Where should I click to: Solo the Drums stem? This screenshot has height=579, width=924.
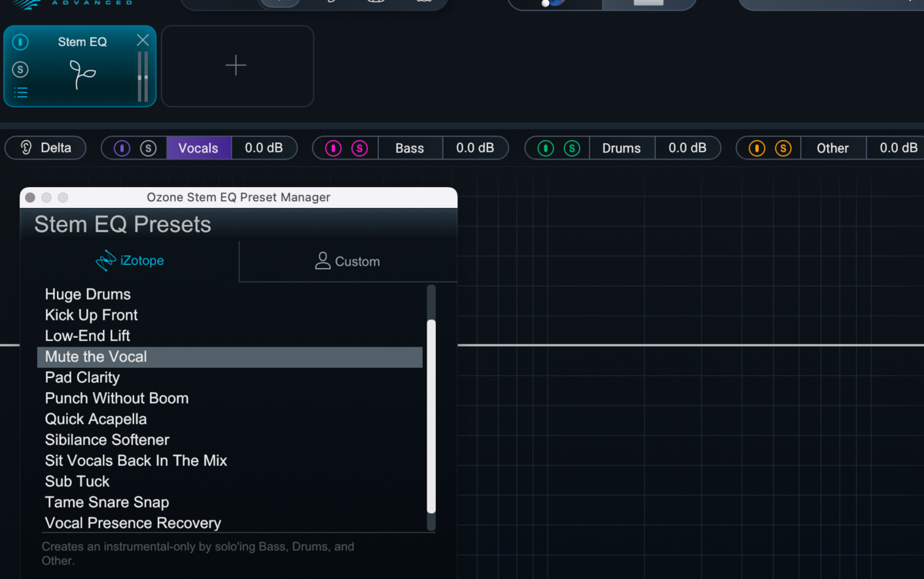572,148
